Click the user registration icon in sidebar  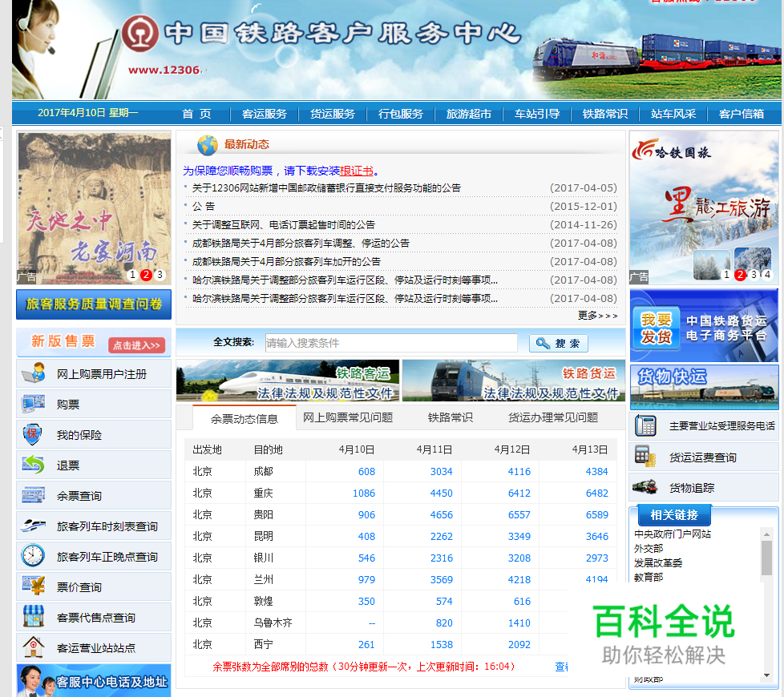click(33, 373)
